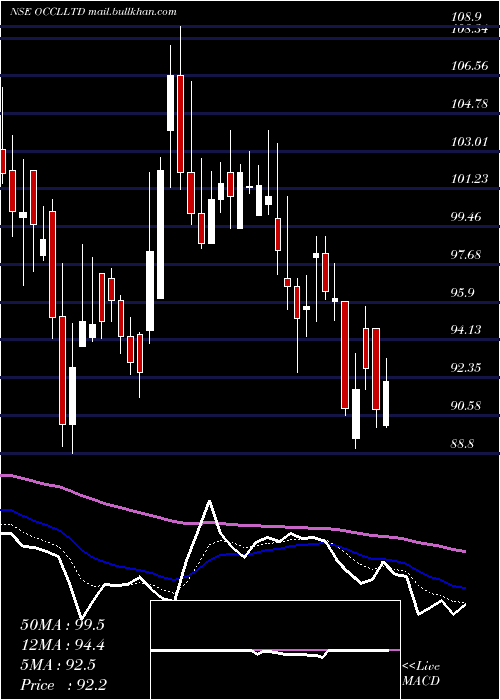Click the 103.01 price axis label
The image size is (500, 700).
pos(469,142)
